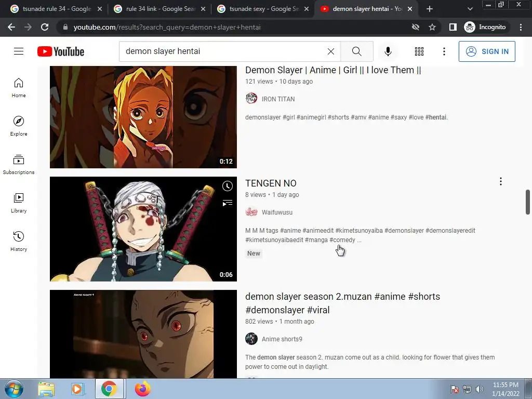Switch to the 'tsunade sexy' tab

(x=263, y=9)
